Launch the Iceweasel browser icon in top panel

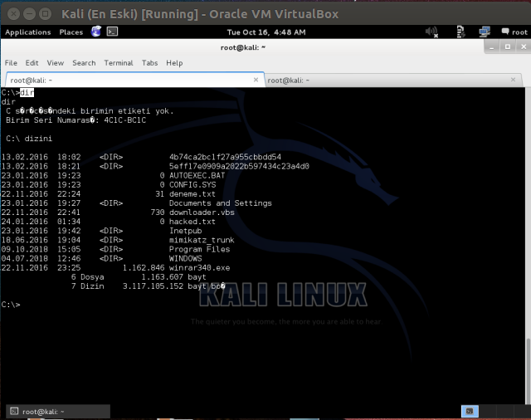[96, 32]
